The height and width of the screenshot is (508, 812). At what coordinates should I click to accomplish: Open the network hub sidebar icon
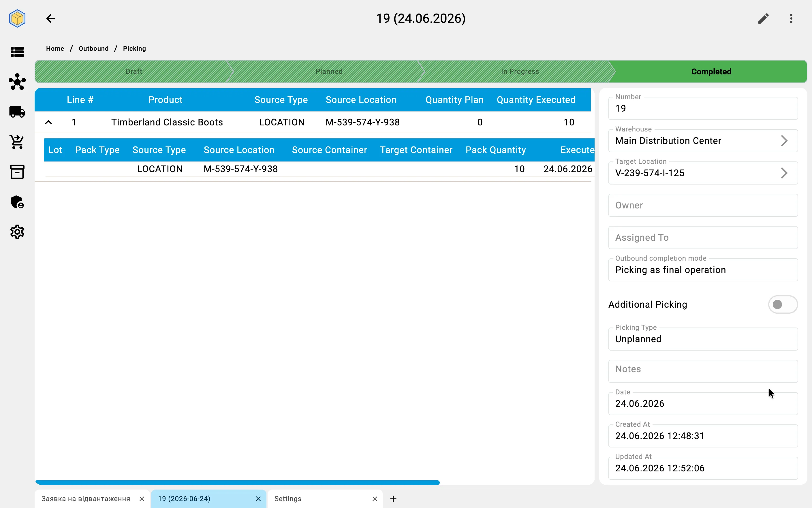17,82
